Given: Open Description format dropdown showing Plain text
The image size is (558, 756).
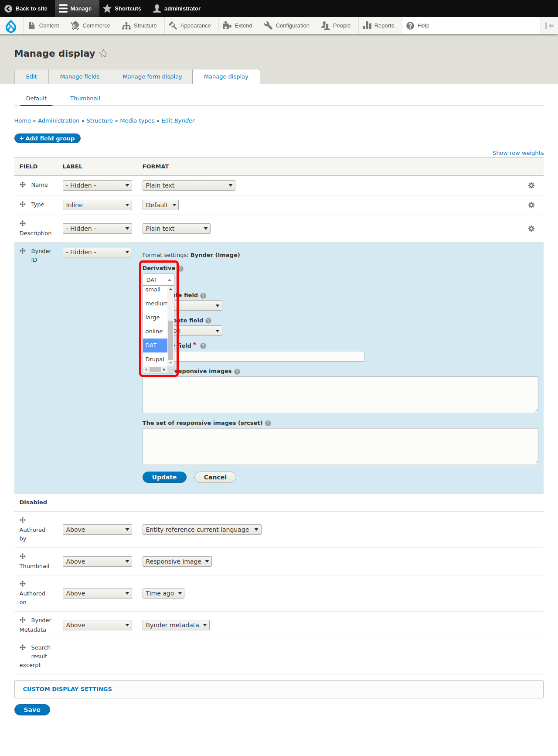Looking at the screenshot, I should 176,229.
